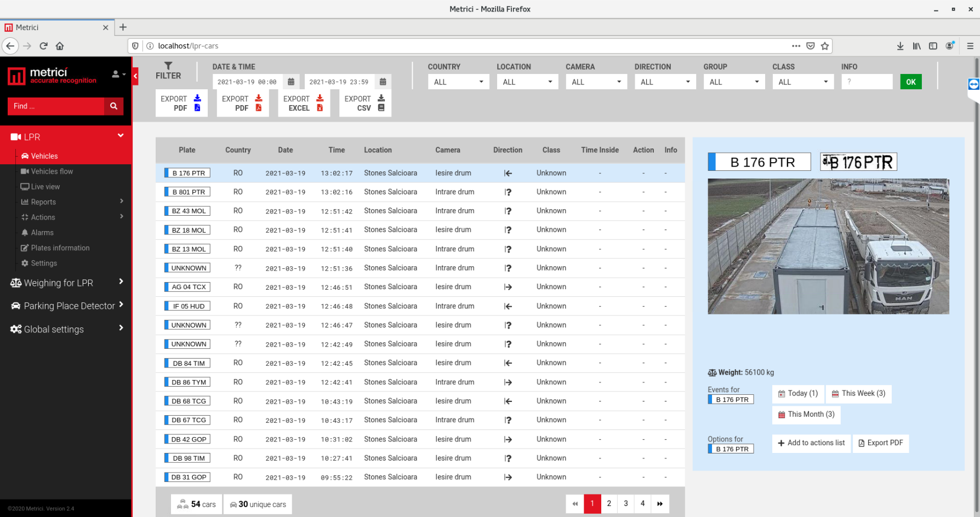Jump to the last results page
The height and width of the screenshot is (517, 980).
click(x=660, y=504)
